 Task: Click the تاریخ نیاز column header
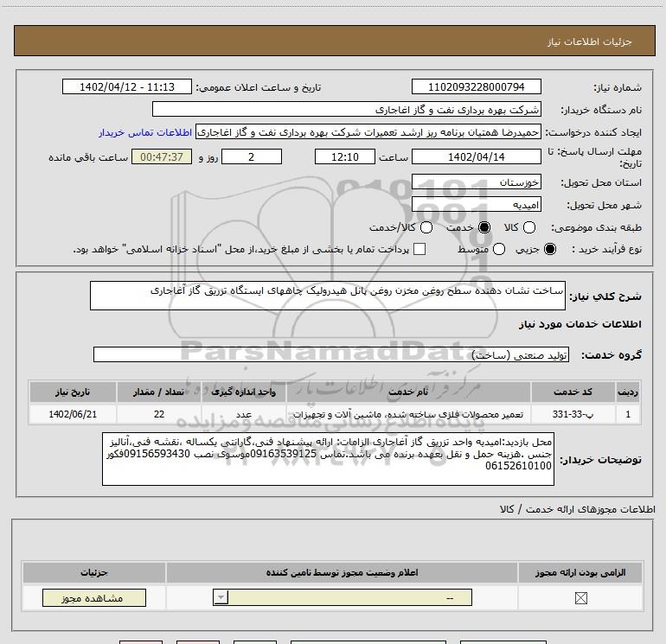[73, 392]
